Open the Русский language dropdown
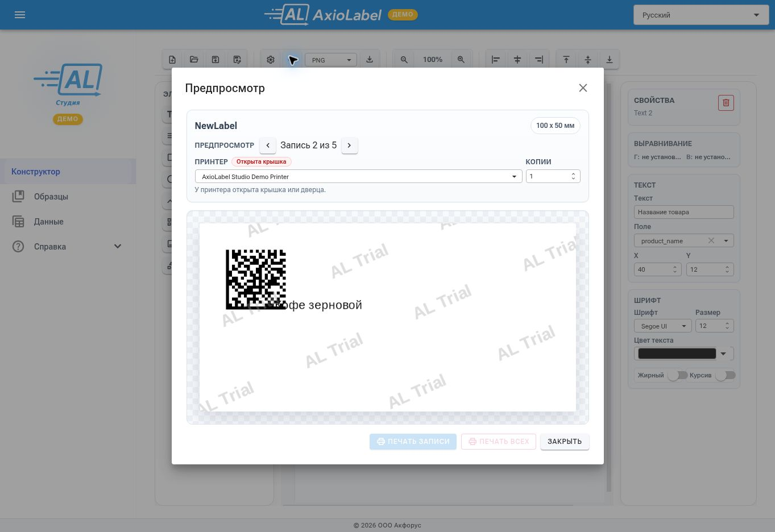The height and width of the screenshot is (532, 775). [x=701, y=15]
